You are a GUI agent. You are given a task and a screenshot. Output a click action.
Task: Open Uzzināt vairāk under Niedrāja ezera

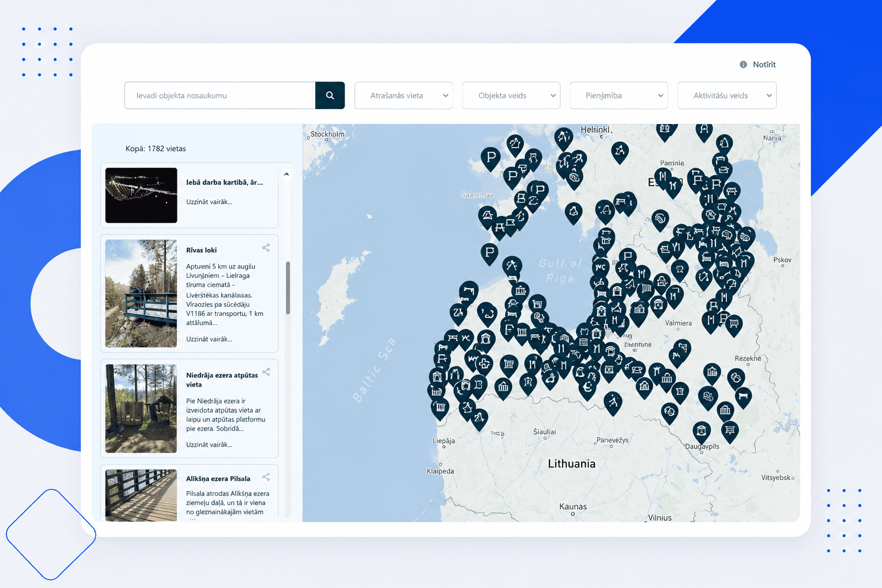pos(209,444)
